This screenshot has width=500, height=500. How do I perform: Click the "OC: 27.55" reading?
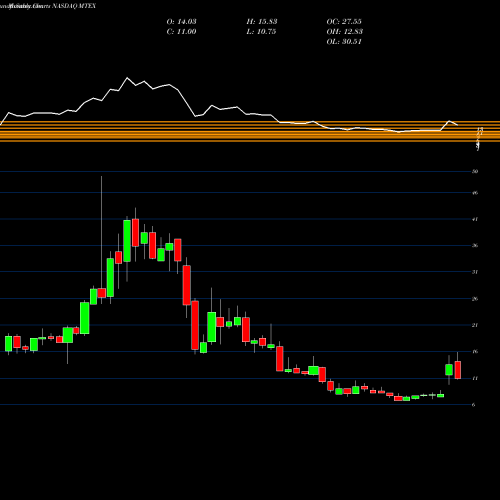[x=344, y=22]
